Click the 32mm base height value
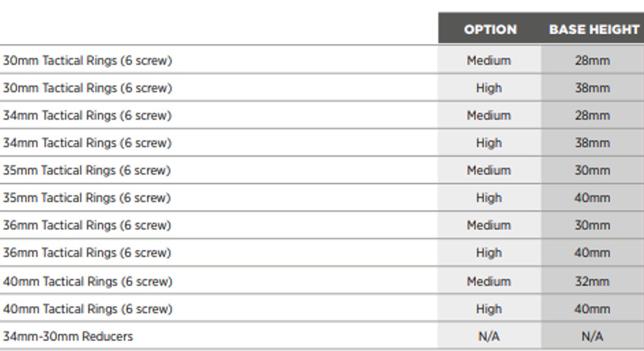 click(592, 281)
